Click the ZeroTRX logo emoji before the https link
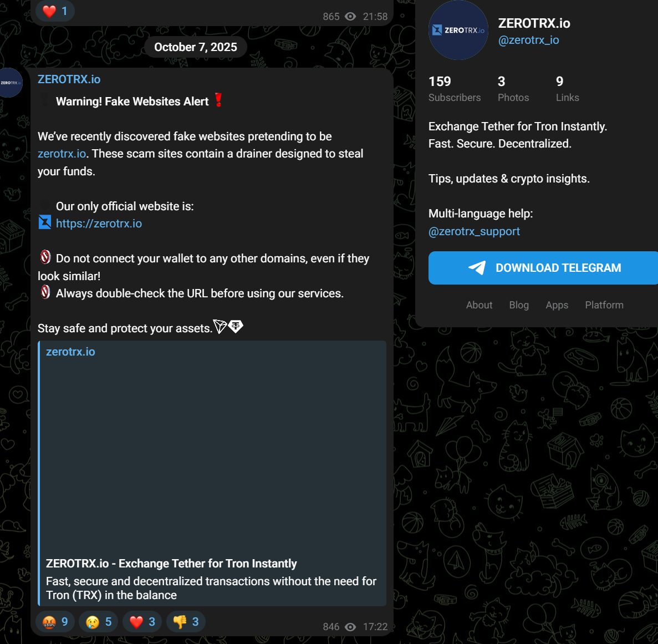 tap(45, 222)
